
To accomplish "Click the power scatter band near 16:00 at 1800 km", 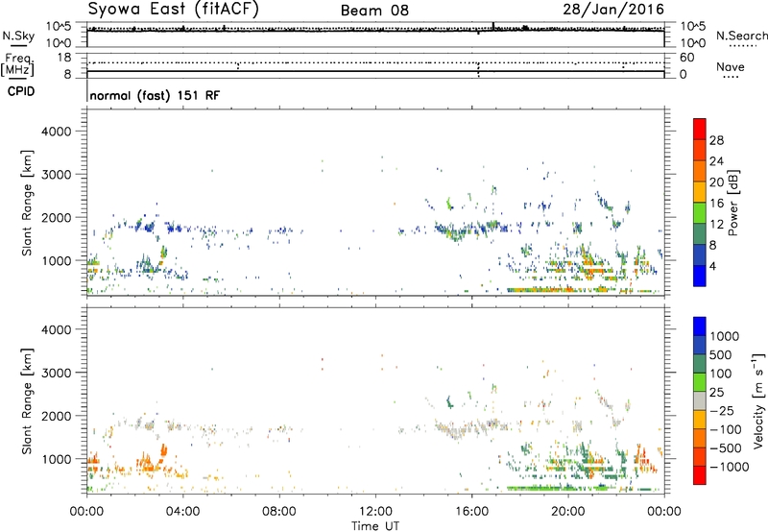I will click(x=470, y=230).
